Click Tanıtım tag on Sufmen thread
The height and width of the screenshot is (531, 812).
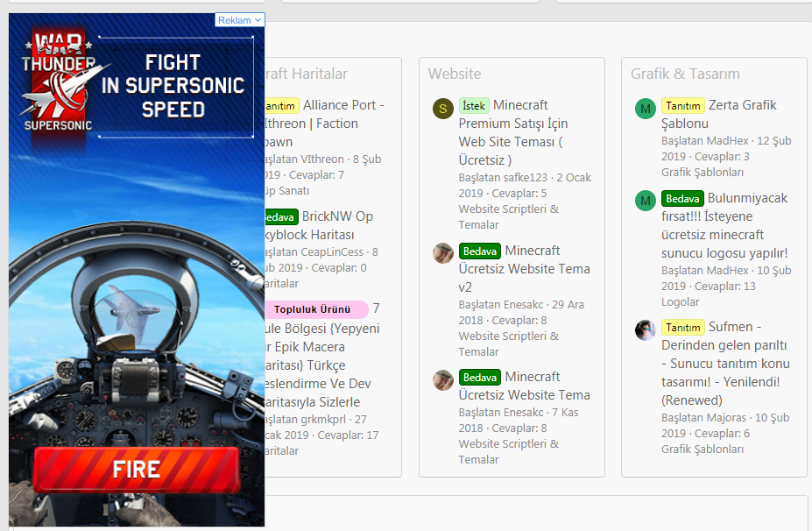tap(682, 328)
